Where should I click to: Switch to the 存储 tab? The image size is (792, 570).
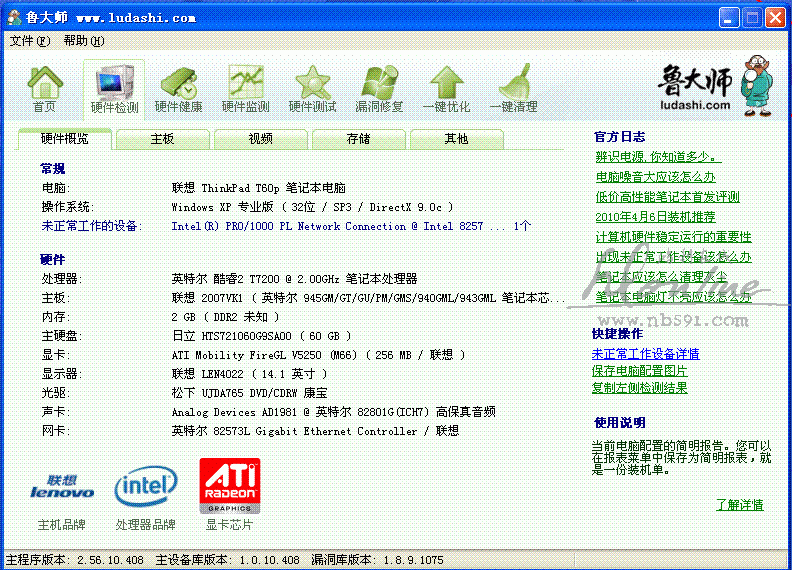358,139
